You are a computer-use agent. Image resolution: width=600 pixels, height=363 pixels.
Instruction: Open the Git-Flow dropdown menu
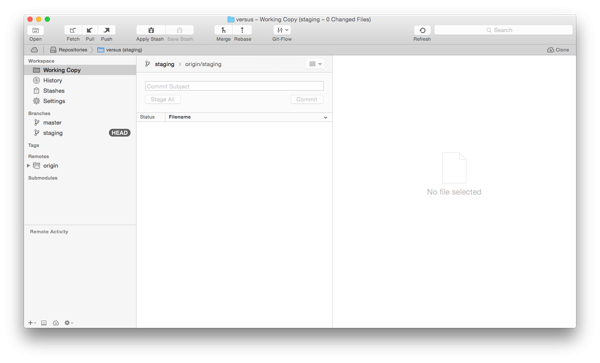coord(282,30)
